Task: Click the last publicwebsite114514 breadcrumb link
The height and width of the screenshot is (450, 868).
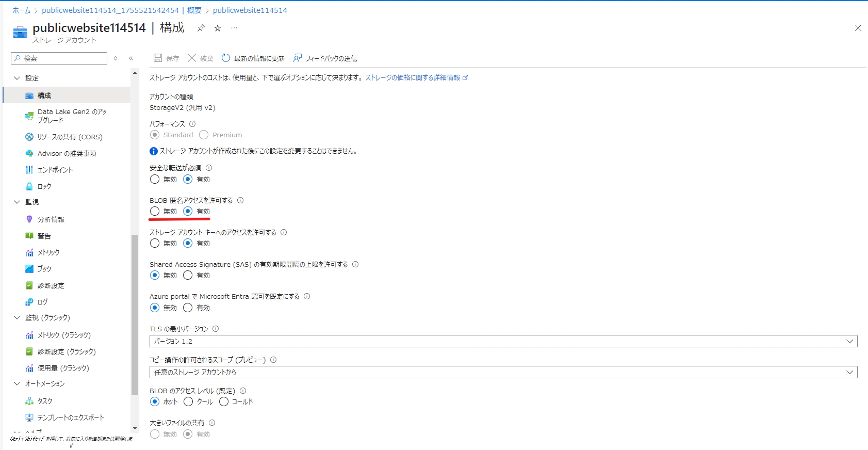Action: [250, 10]
